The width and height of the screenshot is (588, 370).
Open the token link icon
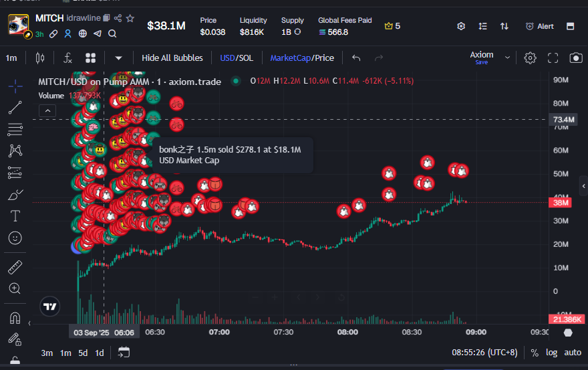pos(53,34)
